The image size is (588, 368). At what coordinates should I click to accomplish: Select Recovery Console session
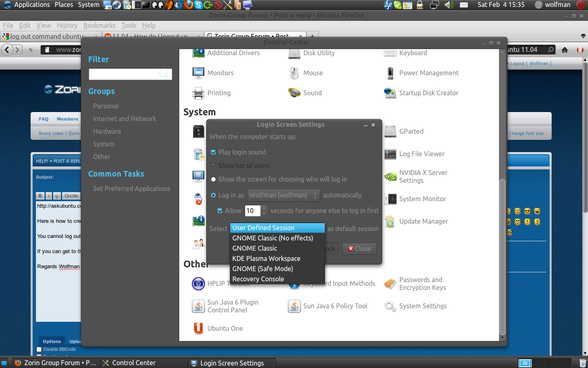(277, 279)
